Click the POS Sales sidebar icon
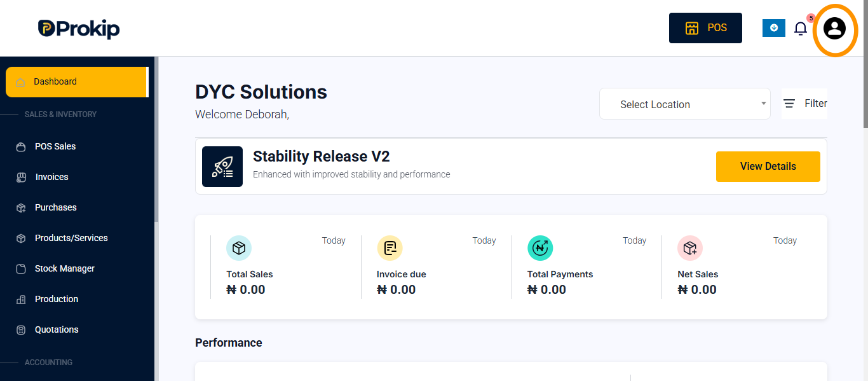868x381 pixels. pyautogui.click(x=21, y=147)
